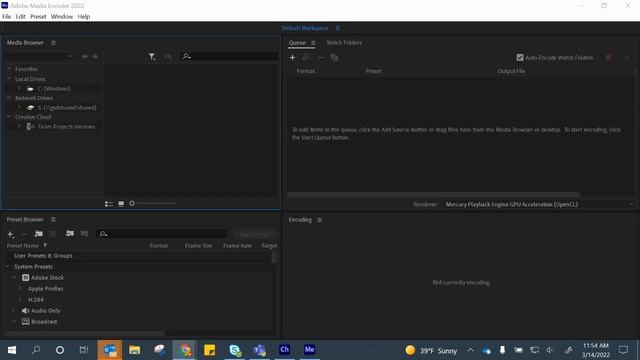
Task: Click Audio Only speaker icon
Action: click(x=26, y=311)
